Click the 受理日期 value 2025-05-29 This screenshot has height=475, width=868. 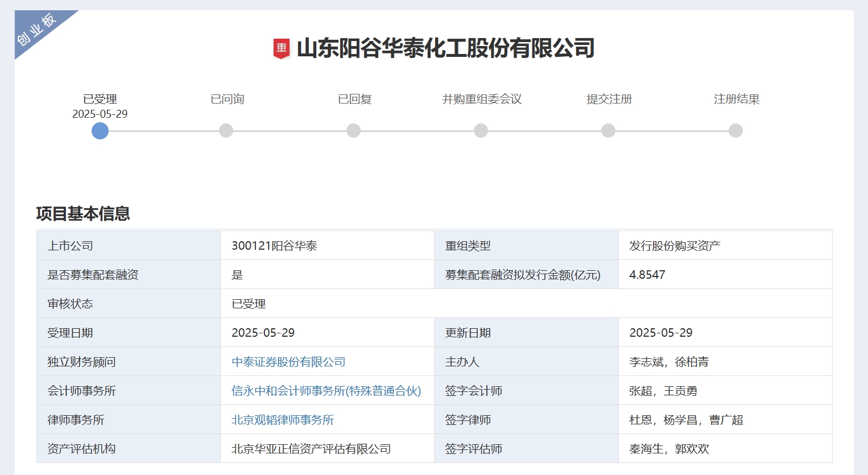(x=263, y=333)
